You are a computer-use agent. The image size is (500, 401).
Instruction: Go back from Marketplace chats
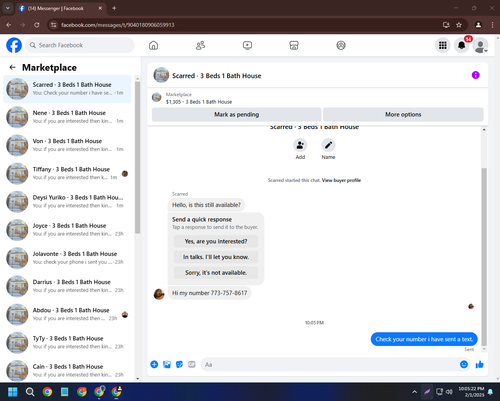[13, 67]
